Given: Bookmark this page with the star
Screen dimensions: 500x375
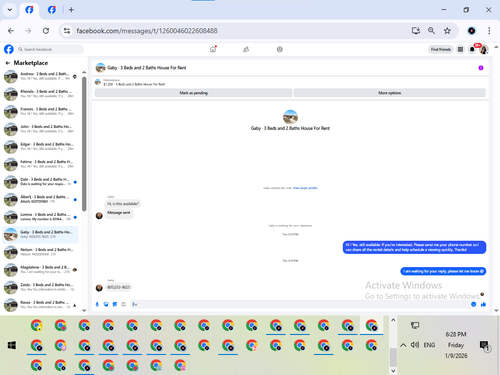Looking at the screenshot, I should pos(447,31).
